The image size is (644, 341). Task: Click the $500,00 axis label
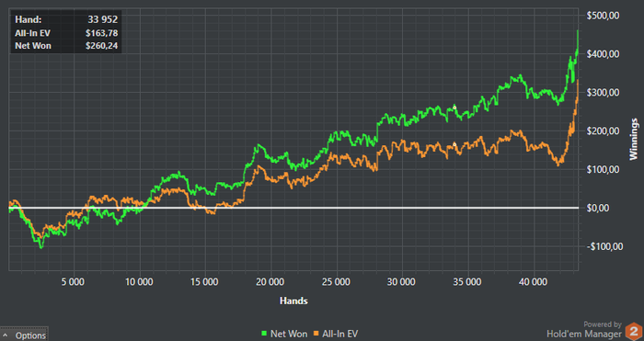point(603,16)
